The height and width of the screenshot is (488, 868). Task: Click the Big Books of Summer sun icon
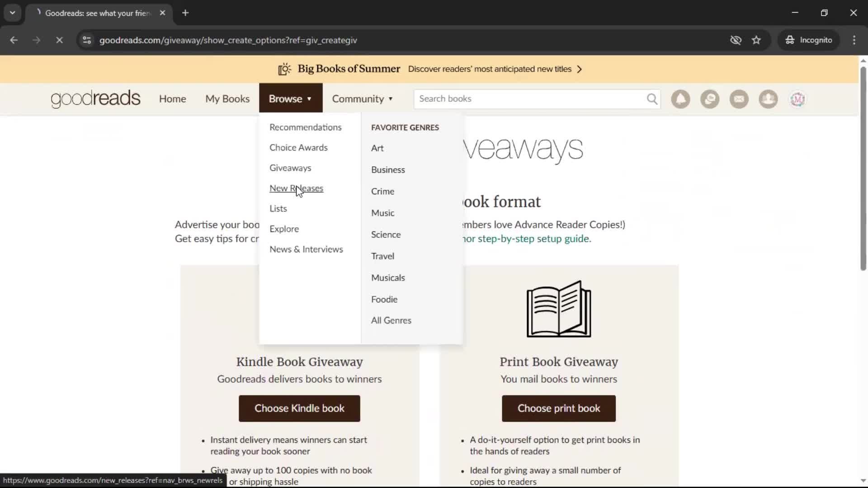284,69
